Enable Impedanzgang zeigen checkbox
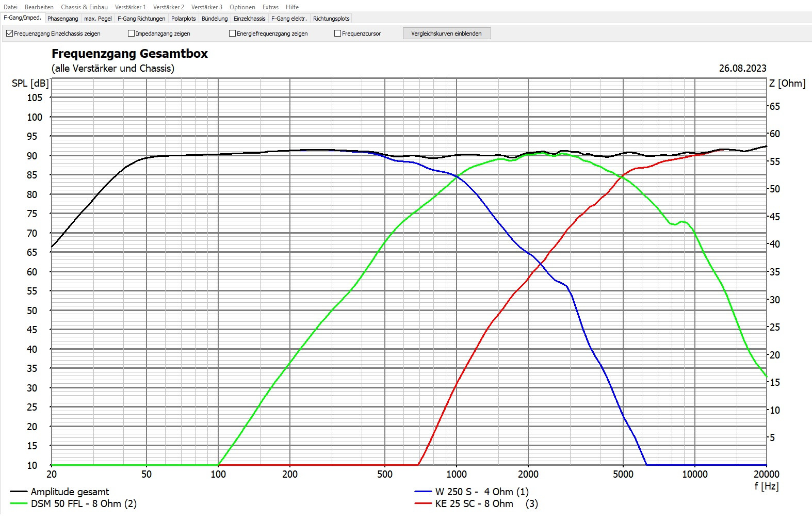This screenshot has width=812, height=521. (x=131, y=34)
